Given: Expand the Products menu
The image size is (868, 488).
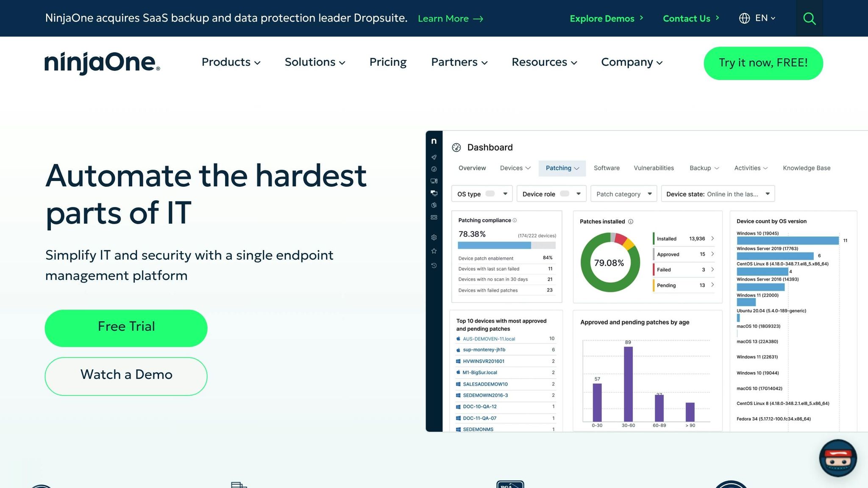Looking at the screenshot, I should (x=231, y=62).
